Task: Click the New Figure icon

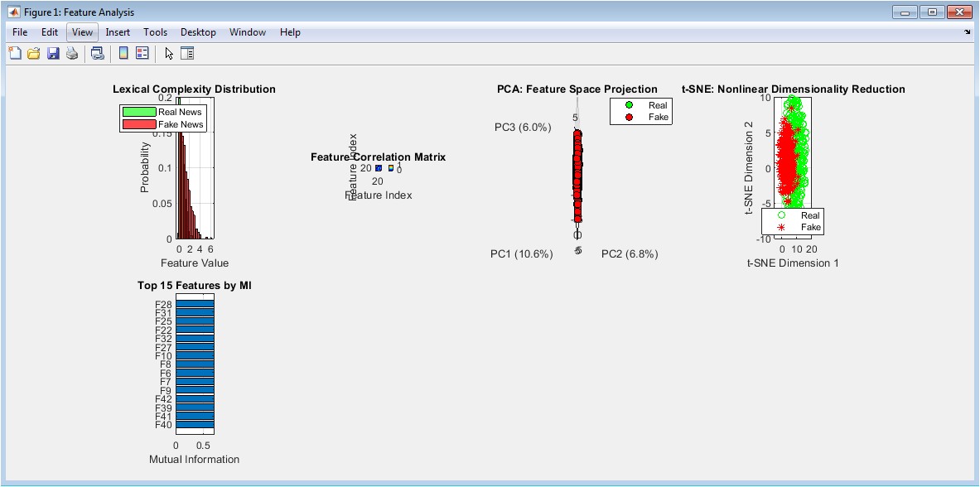Action: click(x=14, y=54)
